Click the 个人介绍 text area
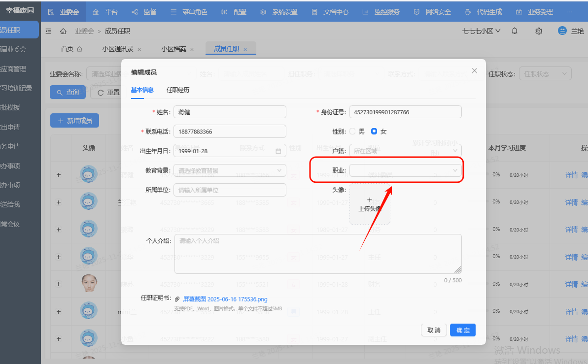Screen dimensions: 588x364 [x=318, y=254]
